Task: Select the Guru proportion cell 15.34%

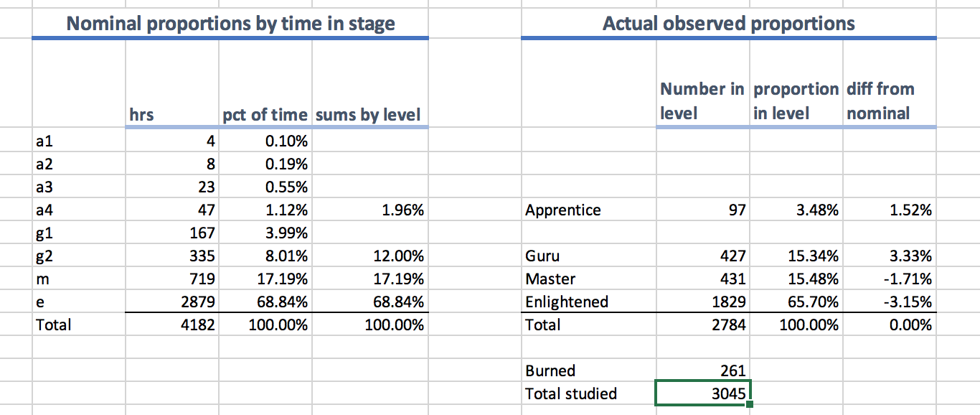Action: click(796, 256)
